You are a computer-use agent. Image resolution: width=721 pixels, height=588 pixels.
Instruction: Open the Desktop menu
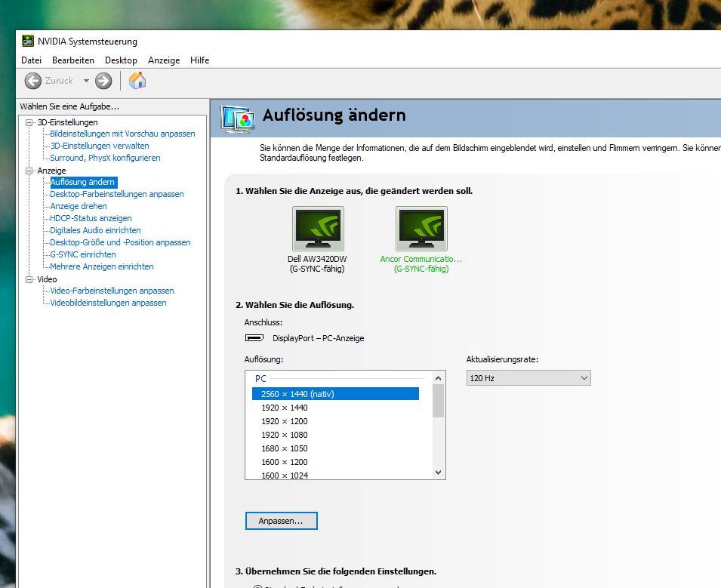[121, 60]
